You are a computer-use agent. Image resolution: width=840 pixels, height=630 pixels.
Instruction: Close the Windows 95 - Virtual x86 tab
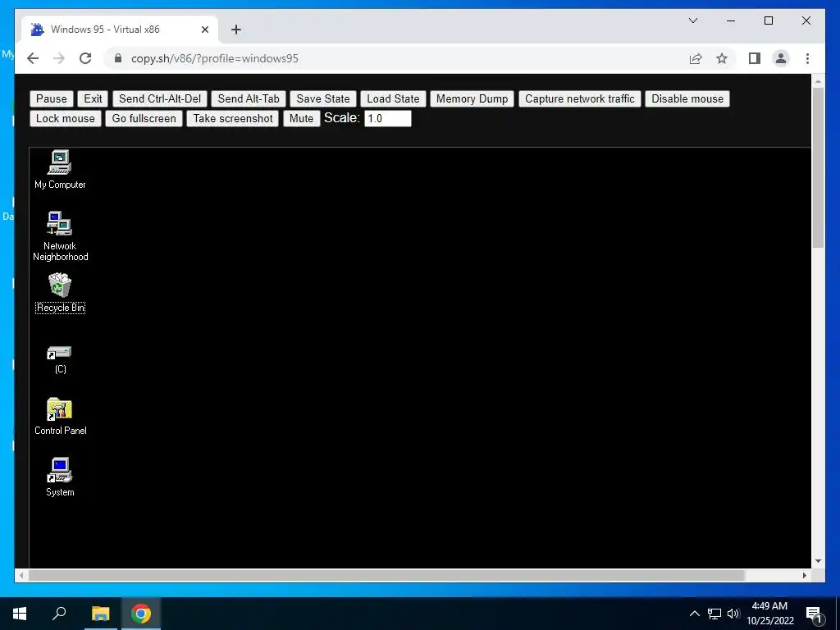(x=204, y=30)
